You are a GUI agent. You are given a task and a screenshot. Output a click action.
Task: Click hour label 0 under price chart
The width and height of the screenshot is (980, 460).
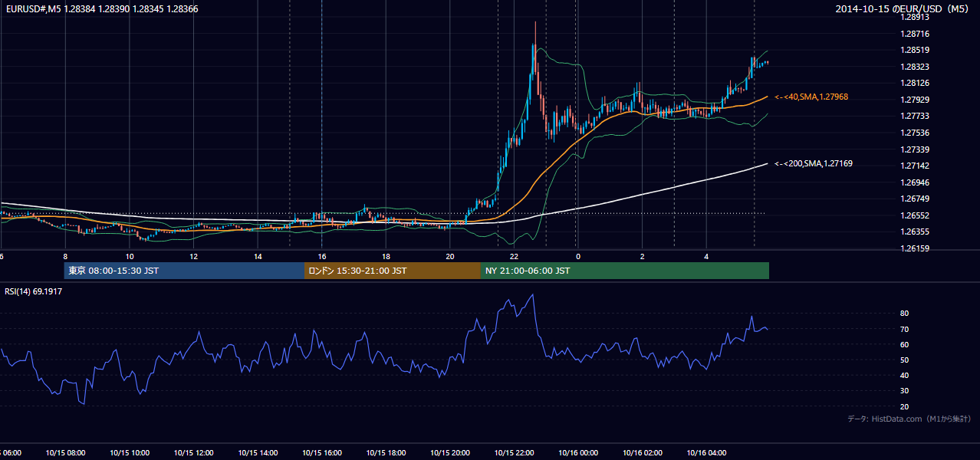(578, 257)
